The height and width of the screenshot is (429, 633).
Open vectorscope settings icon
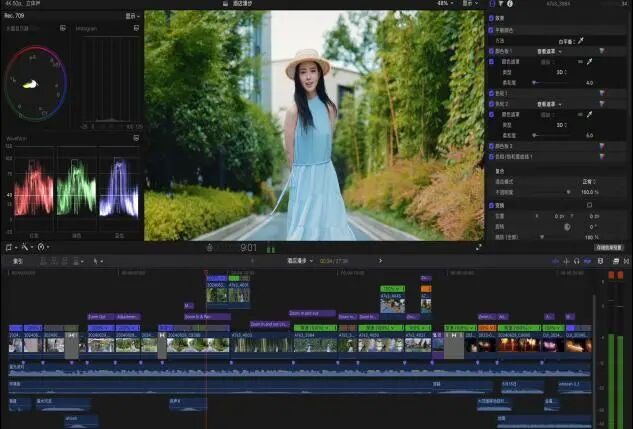63,28
